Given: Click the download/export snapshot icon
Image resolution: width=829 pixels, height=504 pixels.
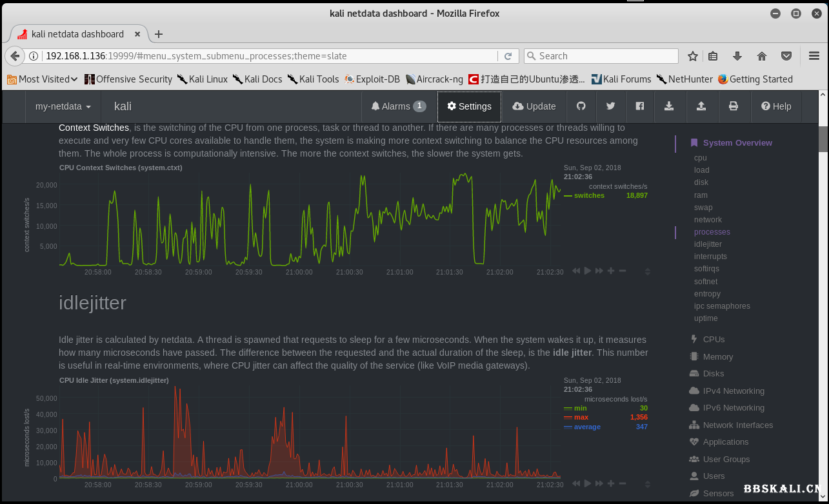Looking at the screenshot, I should click(669, 106).
